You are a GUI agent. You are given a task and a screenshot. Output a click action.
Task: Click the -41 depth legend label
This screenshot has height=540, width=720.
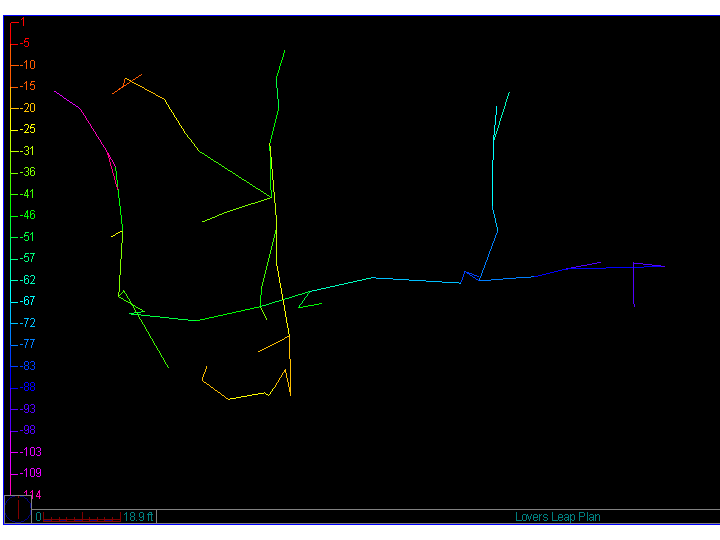27,194
